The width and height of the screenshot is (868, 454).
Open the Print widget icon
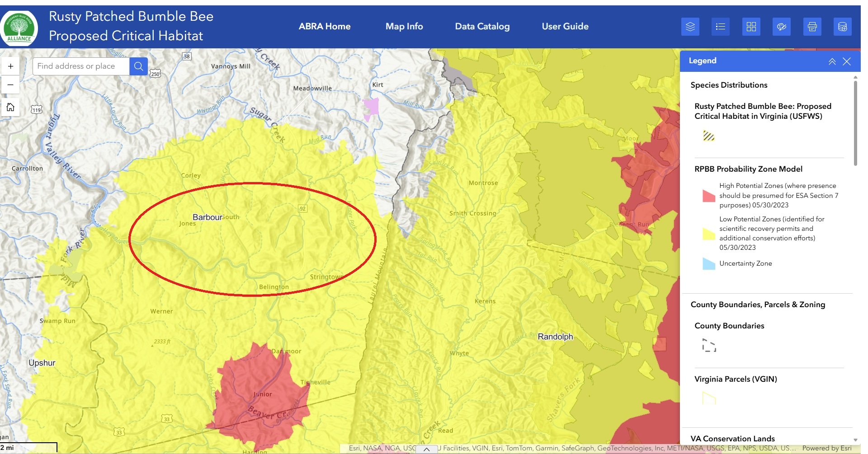tap(812, 27)
